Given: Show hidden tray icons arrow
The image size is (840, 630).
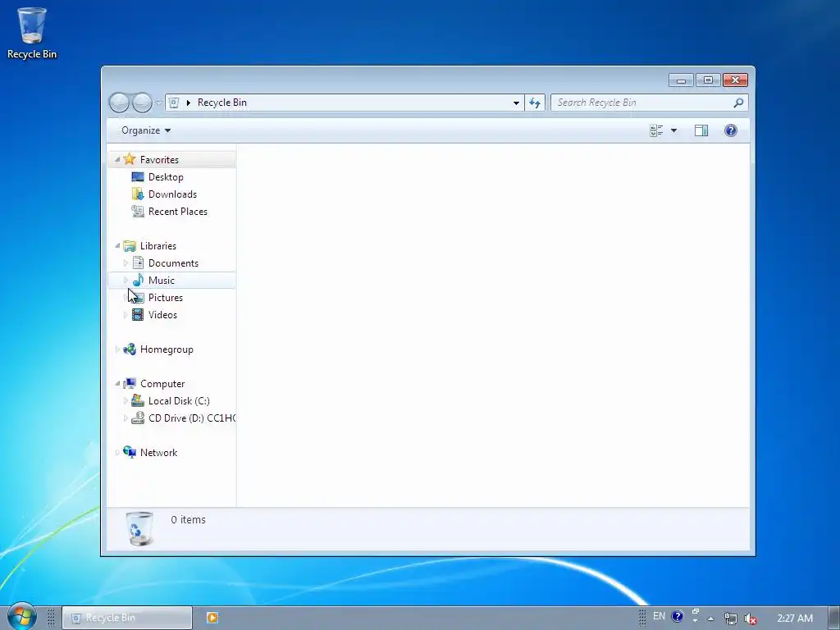Looking at the screenshot, I should pos(711,619).
